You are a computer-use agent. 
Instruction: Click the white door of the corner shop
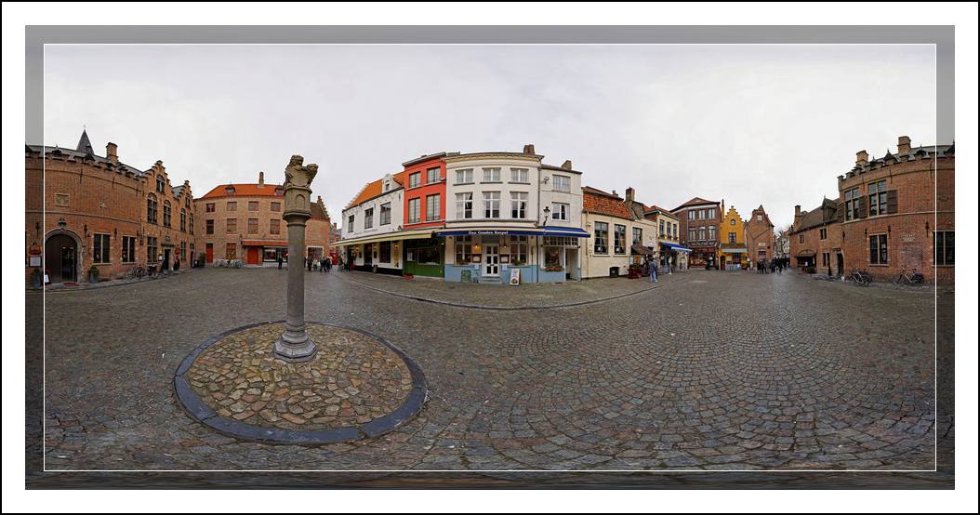tap(491, 260)
